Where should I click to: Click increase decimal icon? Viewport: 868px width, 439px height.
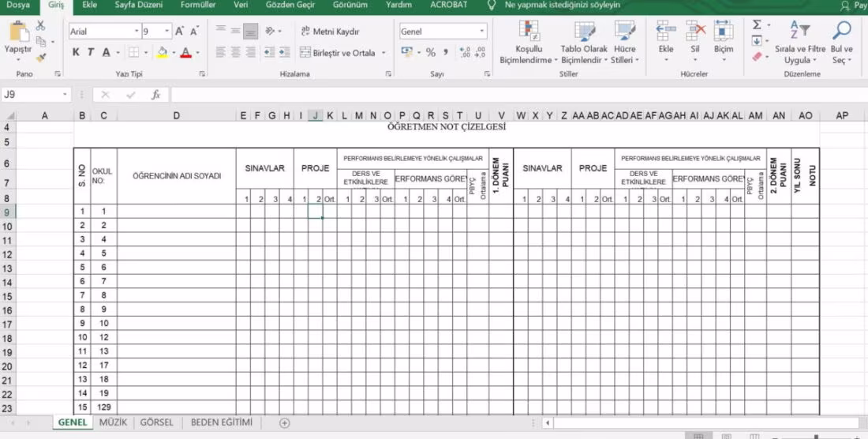[x=465, y=53]
